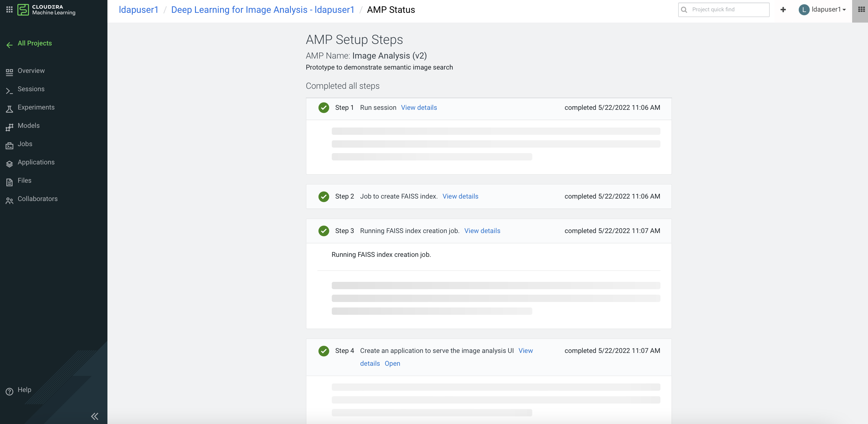Open the Deep Learning project breadcrumb link
This screenshot has height=424, width=868.
262,9
